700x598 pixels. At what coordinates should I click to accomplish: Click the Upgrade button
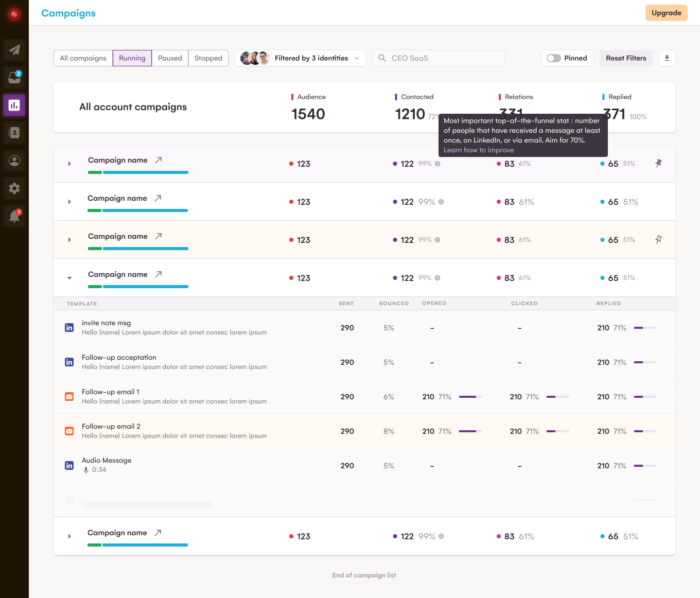[667, 13]
